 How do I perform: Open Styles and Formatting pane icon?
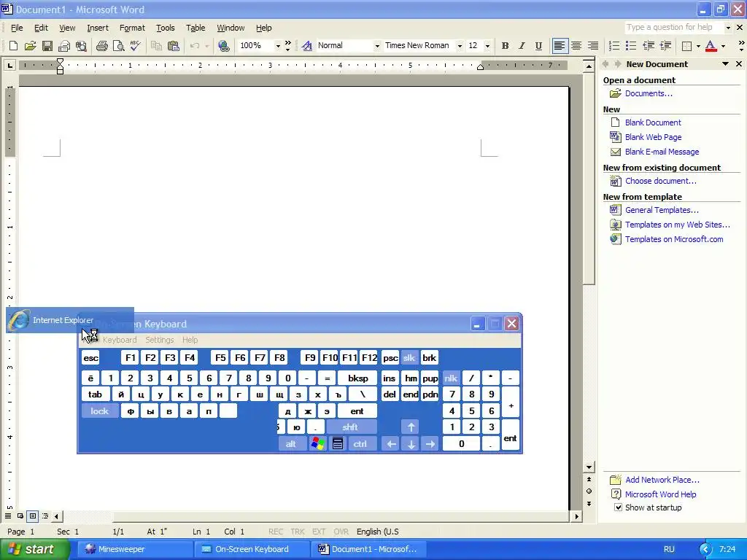(307, 46)
